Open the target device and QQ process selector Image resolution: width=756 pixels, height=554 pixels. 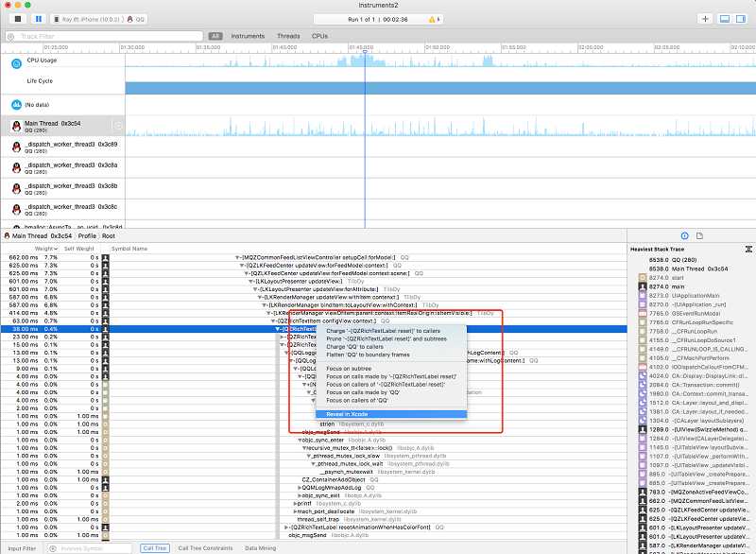tap(99, 19)
